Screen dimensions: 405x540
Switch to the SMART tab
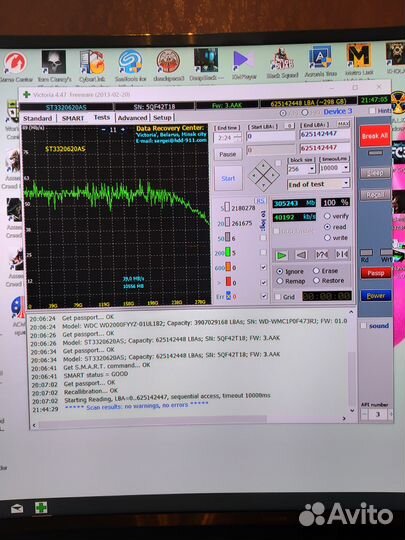click(x=73, y=118)
